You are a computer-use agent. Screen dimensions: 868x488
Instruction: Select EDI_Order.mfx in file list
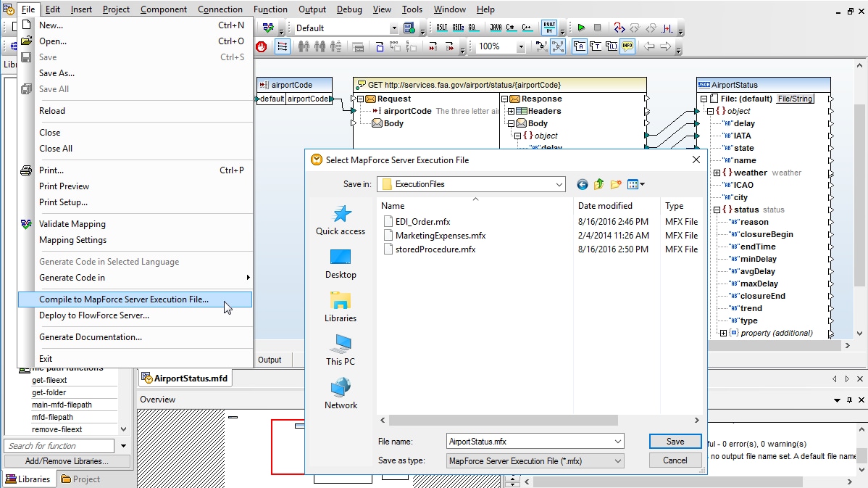[423, 222]
